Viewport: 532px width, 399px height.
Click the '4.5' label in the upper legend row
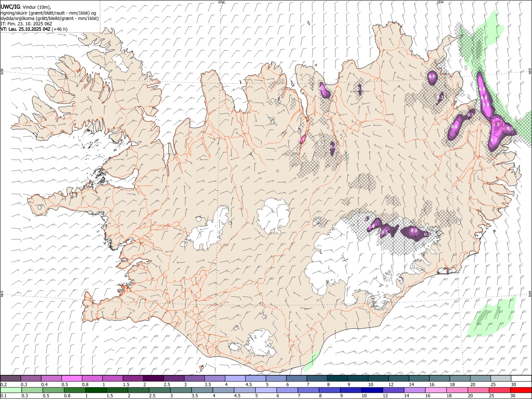pyautogui.click(x=249, y=384)
